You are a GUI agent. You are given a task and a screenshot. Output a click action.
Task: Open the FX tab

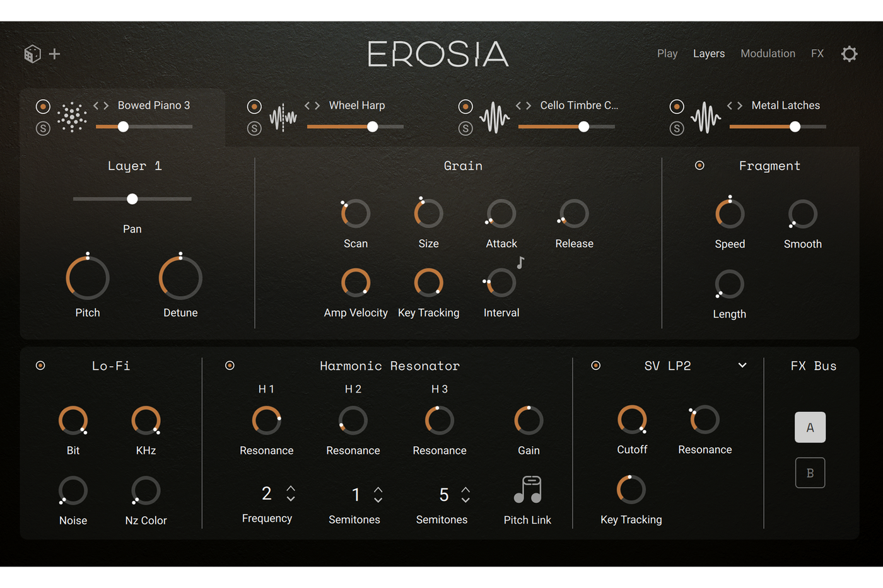coord(817,54)
